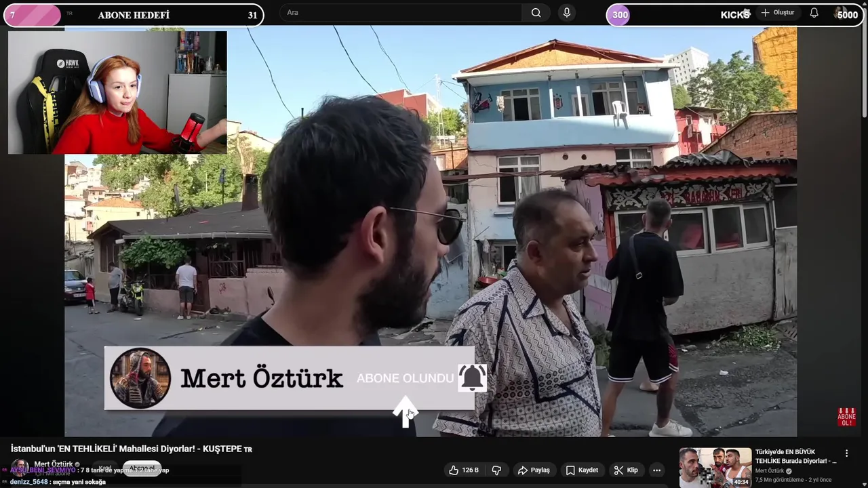The height and width of the screenshot is (488, 868).
Task: Share the video via Paylaş
Action: coord(534,470)
